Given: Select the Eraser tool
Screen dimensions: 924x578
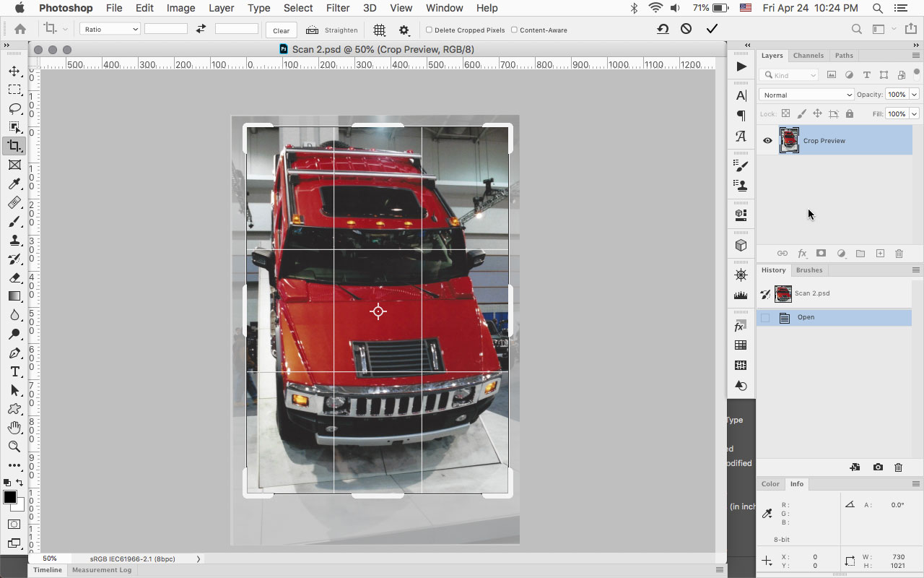Looking at the screenshot, I should pyautogui.click(x=14, y=277).
